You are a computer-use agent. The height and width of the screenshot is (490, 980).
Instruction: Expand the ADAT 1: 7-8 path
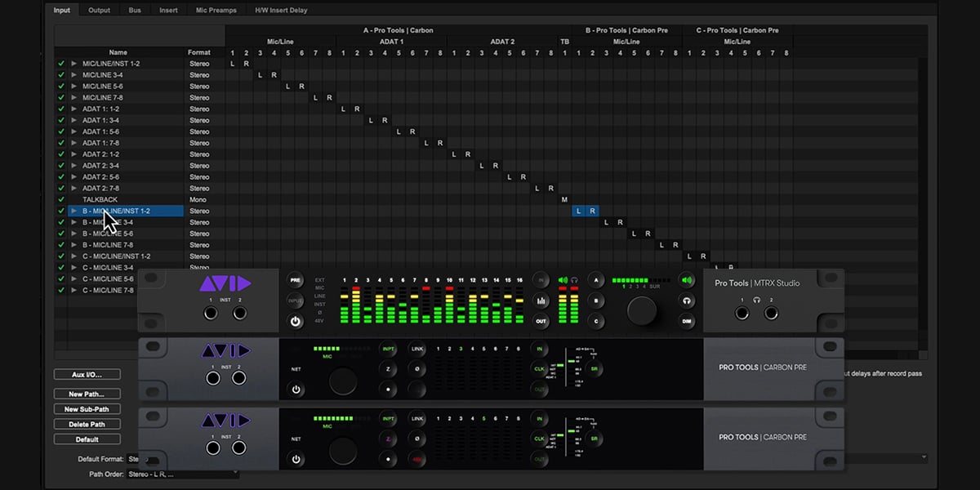tap(73, 143)
